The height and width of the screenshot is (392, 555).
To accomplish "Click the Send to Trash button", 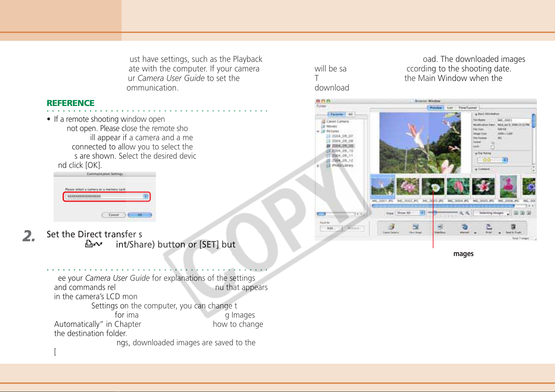I will 513,228.
